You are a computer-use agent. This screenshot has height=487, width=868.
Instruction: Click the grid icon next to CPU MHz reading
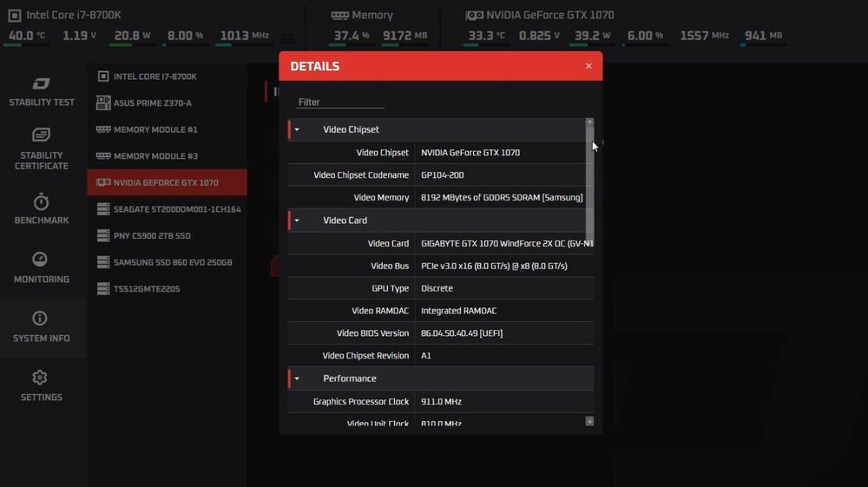click(x=287, y=38)
